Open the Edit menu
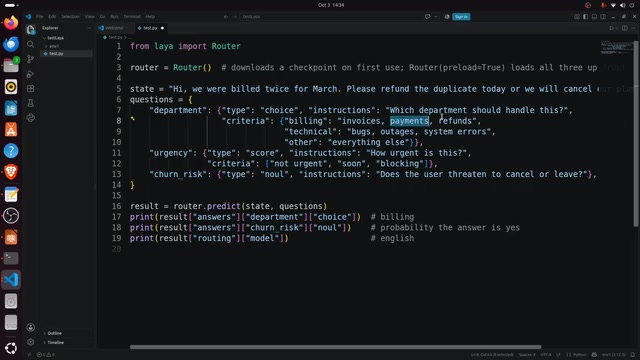 tap(52, 17)
